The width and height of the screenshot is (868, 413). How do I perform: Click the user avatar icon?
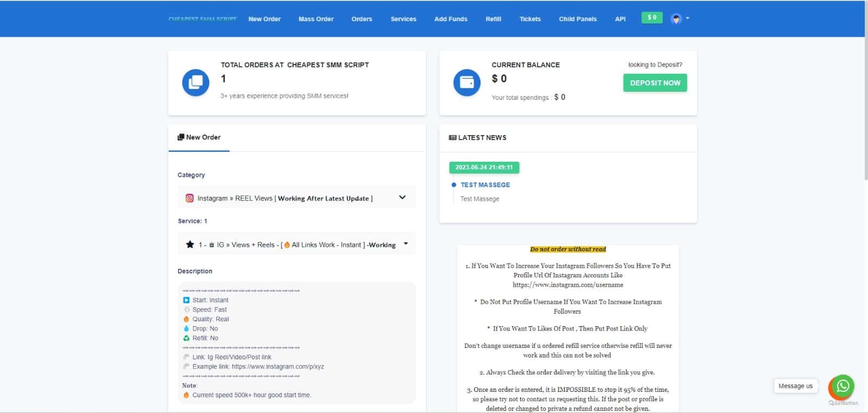tap(676, 19)
